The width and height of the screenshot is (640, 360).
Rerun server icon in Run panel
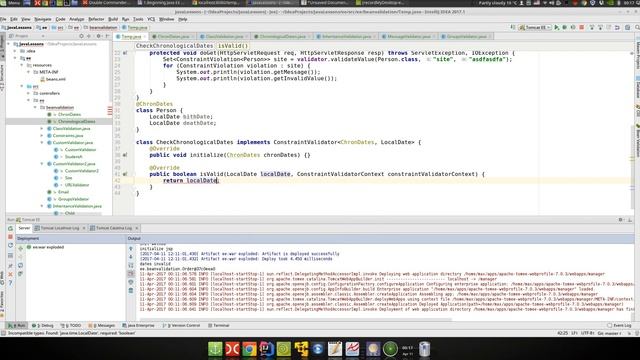click(x=10, y=229)
